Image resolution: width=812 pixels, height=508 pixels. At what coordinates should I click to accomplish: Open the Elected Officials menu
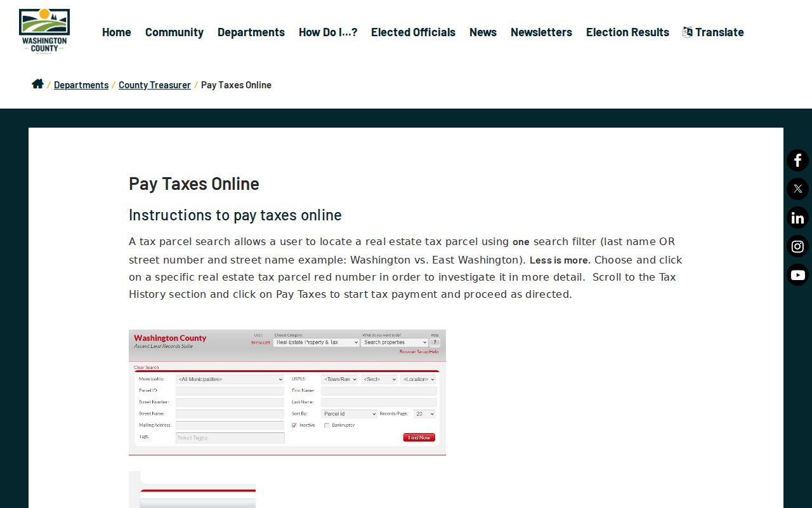(413, 32)
